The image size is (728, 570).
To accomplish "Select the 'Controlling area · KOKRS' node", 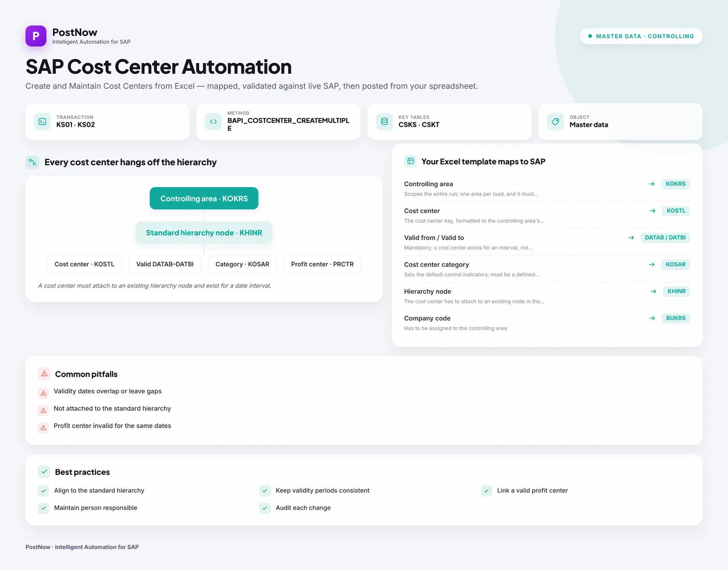I will point(204,199).
